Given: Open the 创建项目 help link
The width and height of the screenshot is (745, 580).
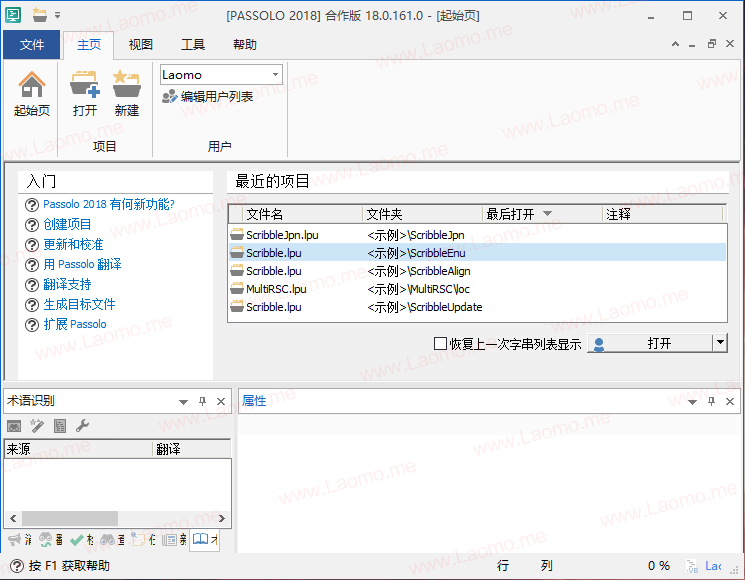Looking at the screenshot, I should point(67,224).
